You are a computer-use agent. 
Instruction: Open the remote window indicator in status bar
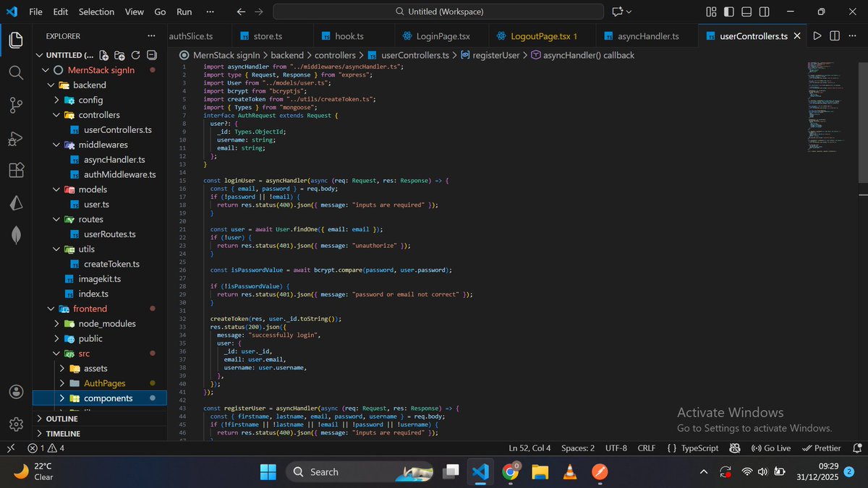(x=10, y=448)
